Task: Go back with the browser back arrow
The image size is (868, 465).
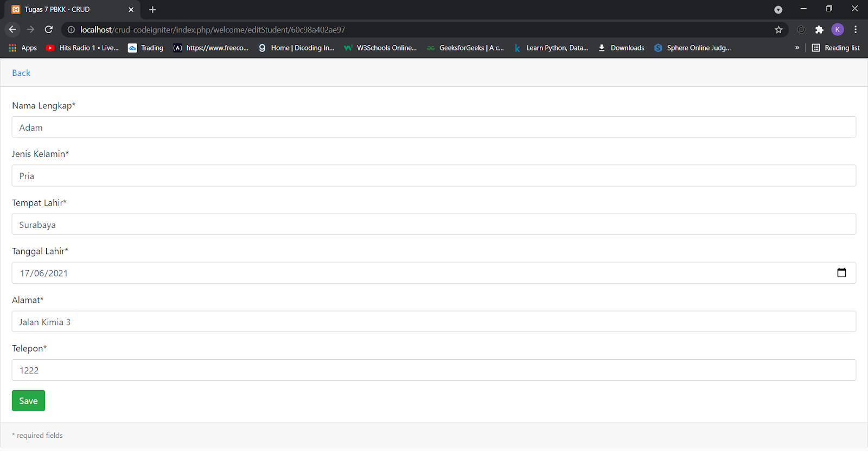Action: click(12, 29)
